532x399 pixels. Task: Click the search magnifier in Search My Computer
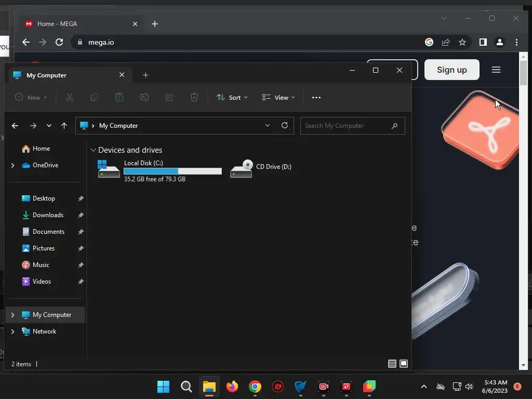[394, 126]
